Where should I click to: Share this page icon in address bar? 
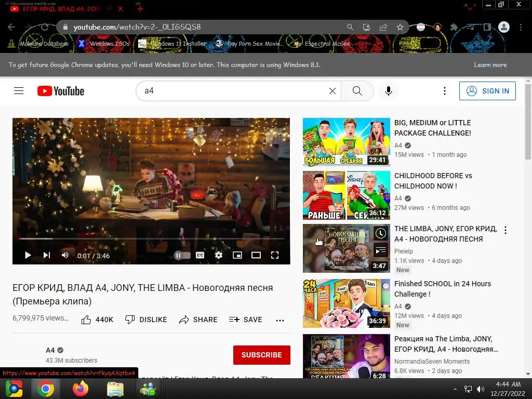383,27
